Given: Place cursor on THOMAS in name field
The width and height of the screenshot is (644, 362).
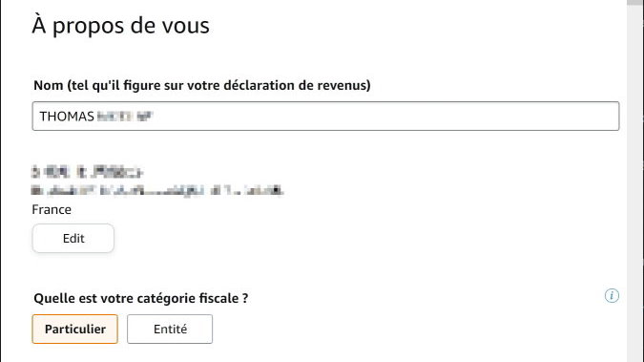Looking at the screenshot, I should (67, 117).
